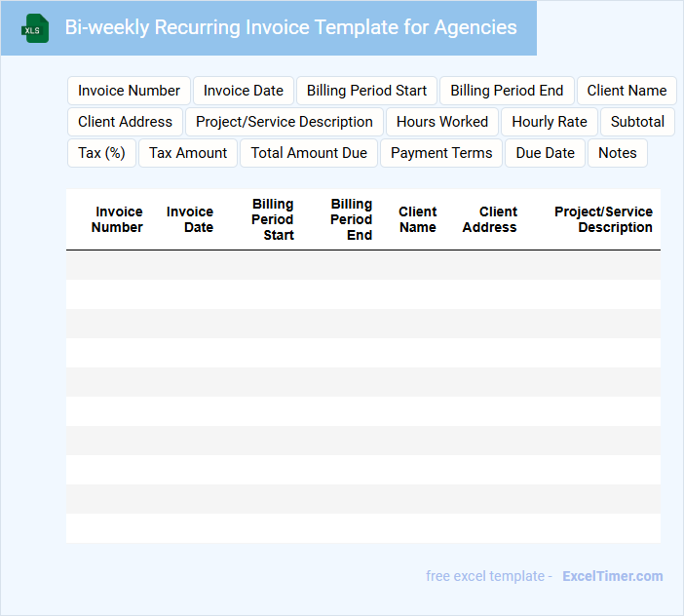Click the Tax (%) tag
The width and height of the screenshot is (684, 616).
[101, 153]
